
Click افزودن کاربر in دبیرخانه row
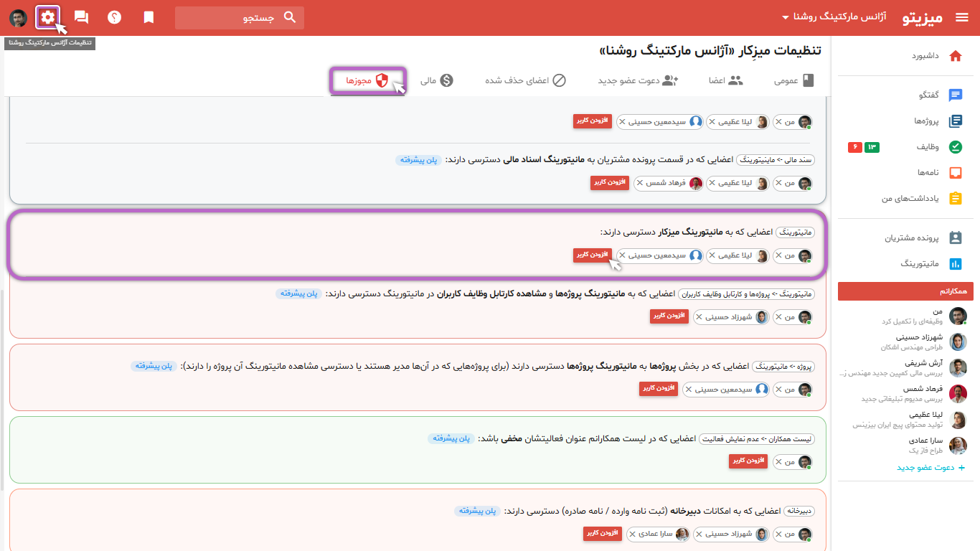pos(603,534)
